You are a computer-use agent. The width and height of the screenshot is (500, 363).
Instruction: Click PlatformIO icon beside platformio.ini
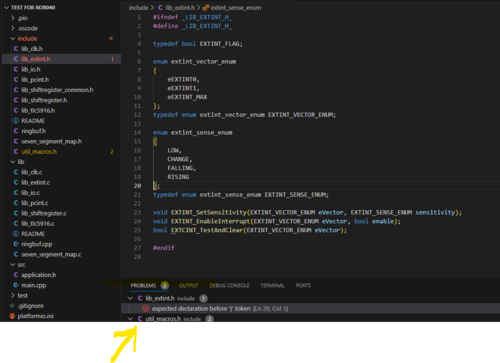(12, 316)
